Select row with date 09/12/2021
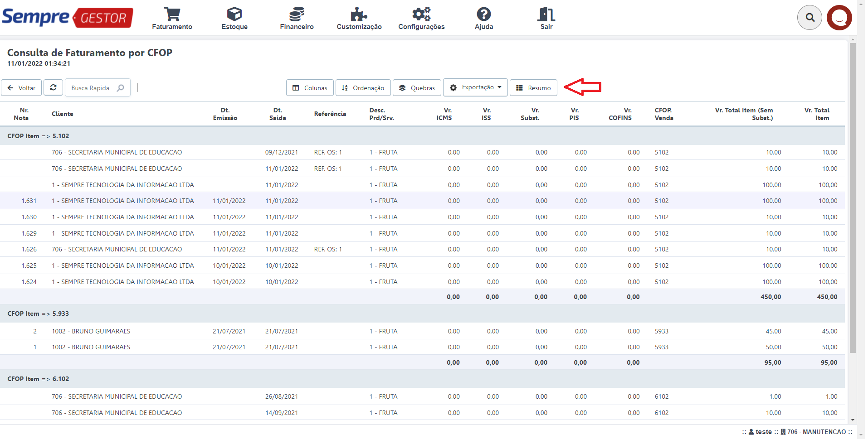Image resolution: width=868 pixels, height=439 pixels. pyautogui.click(x=422, y=152)
